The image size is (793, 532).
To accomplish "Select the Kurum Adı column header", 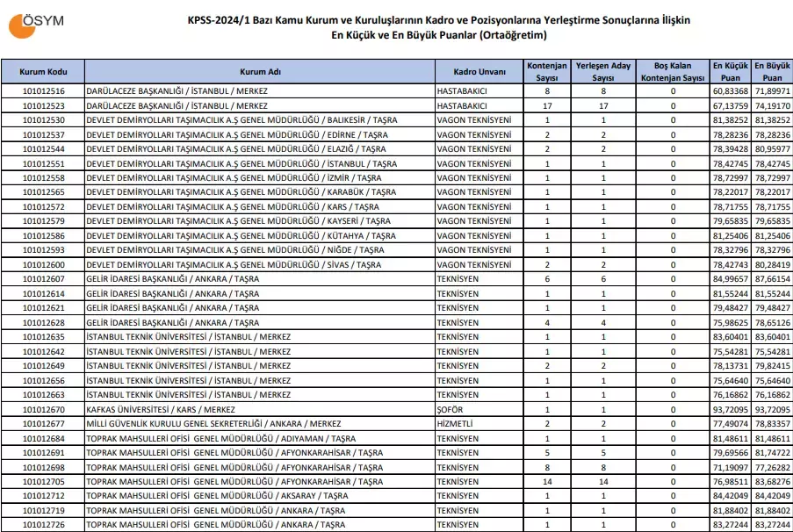I will click(x=259, y=71).
